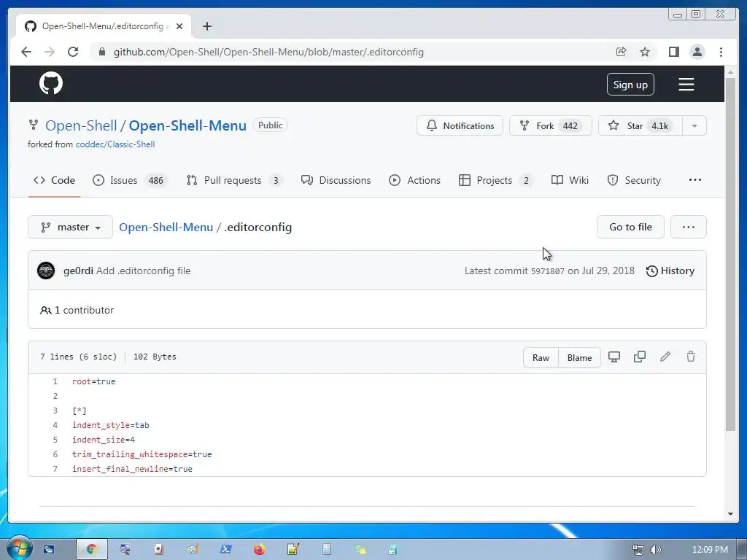Click the Chrome icon in the taskbar
747x560 pixels.
pos(92,550)
